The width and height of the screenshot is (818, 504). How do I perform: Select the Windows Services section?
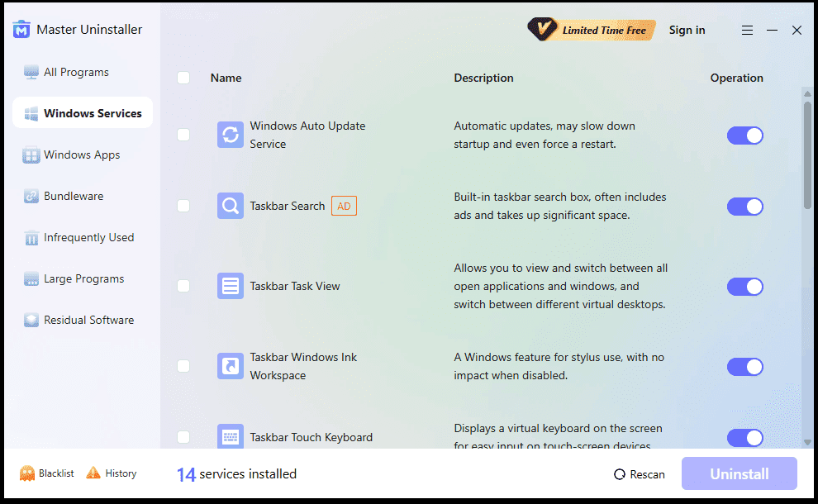[x=83, y=112]
